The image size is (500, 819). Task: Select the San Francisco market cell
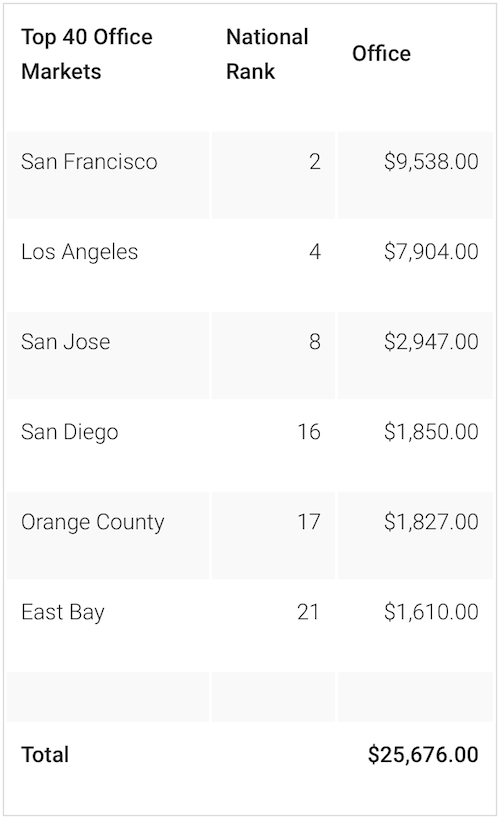pos(89,161)
